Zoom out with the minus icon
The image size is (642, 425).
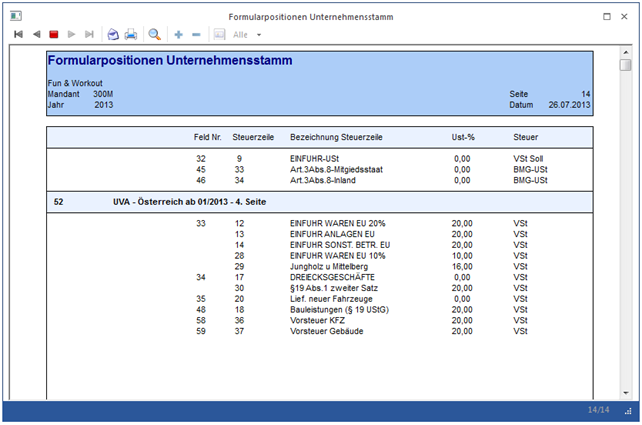point(196,34)
